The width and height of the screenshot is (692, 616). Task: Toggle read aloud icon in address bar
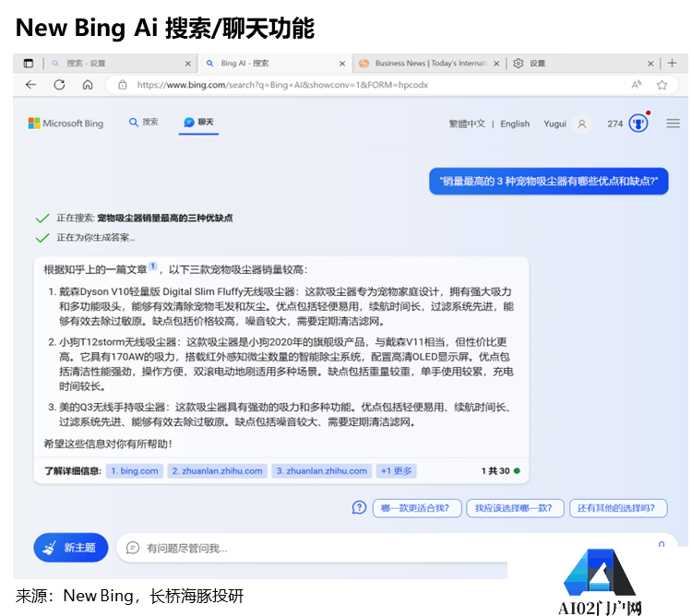point(636,85)
